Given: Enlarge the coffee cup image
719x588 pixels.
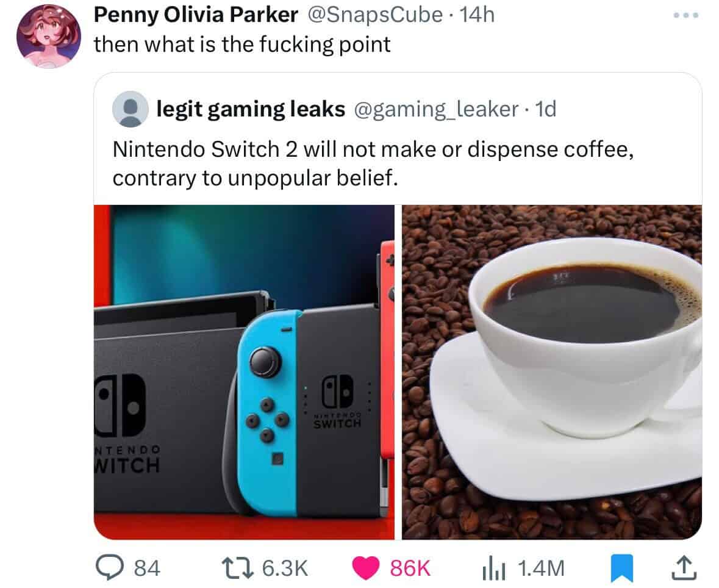Looking at the screenshot, I should [x=552, y=372].
